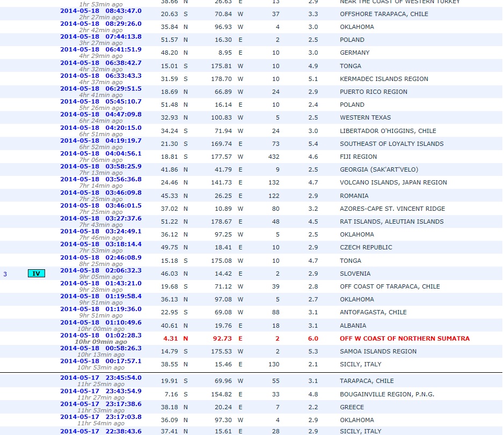Open the 03:46:01.5 Azores-Cape St. Vincent event
Screen dimensions: 504x435
pyautogui.click(x=100, y=205)
